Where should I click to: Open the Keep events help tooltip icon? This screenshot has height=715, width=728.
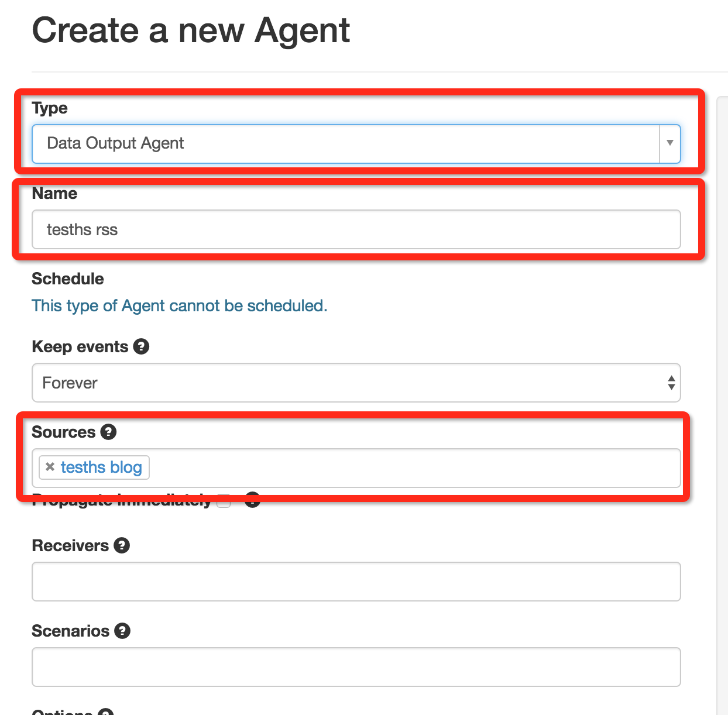click(141, 346)
